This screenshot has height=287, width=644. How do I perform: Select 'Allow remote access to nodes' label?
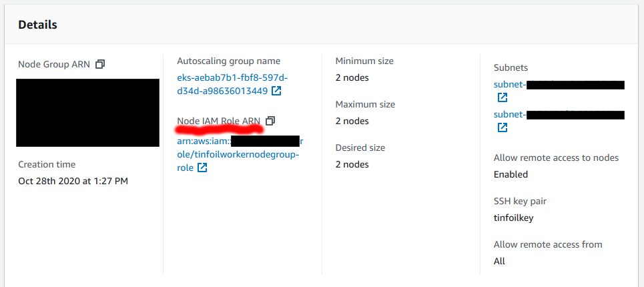tap(556, 158)
